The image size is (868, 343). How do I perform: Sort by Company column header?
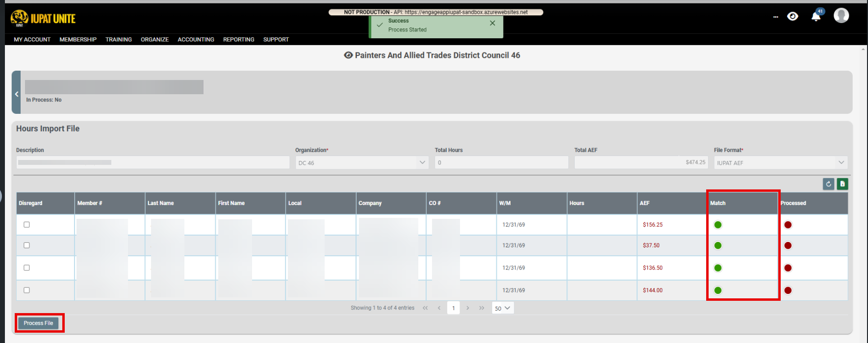coord(391,203)
